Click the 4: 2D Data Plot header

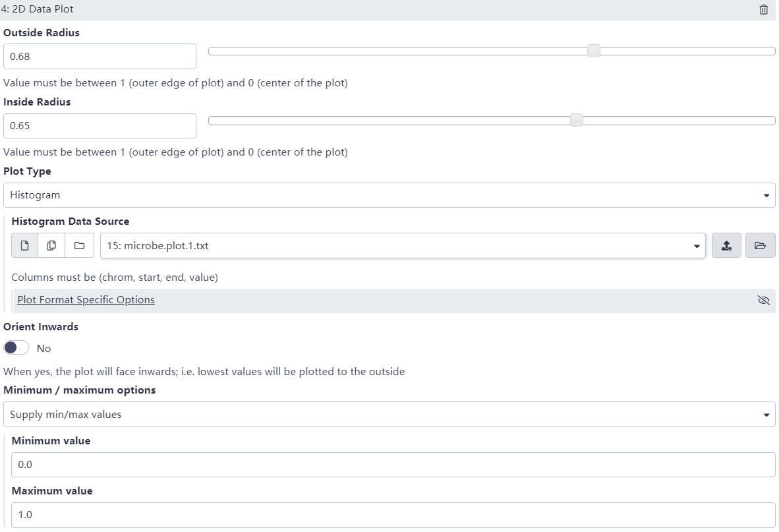point(38,10)
